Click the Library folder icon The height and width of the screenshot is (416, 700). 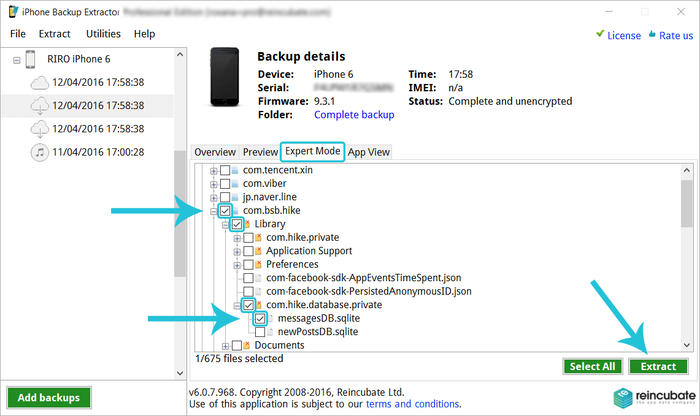click(247, 224)
